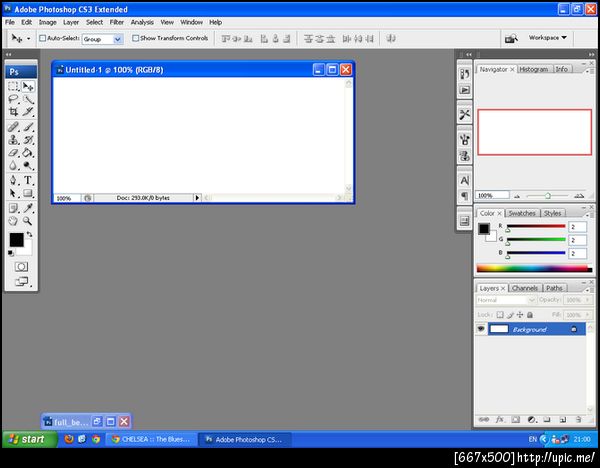Select the Eraser tool
This screenshot has height=468, width=600.
tap(13, 153)
